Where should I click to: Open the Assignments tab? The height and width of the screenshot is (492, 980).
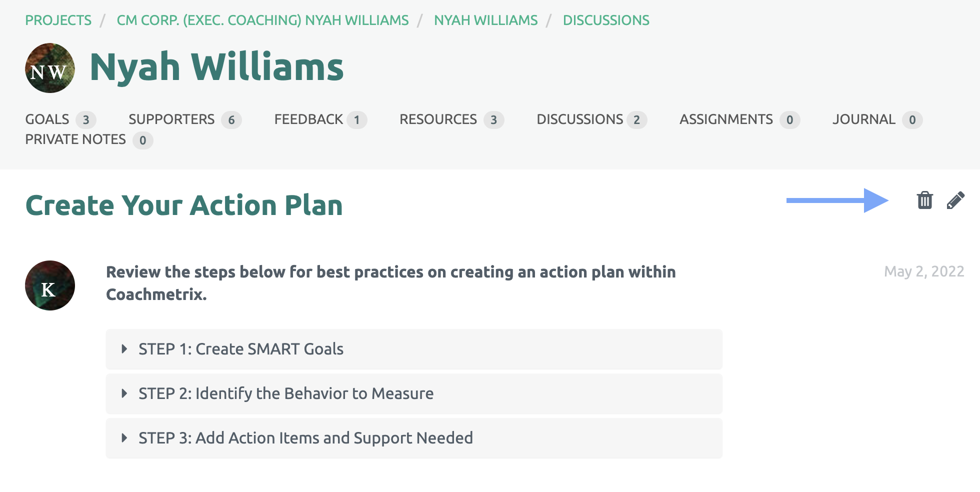[739, 119]
